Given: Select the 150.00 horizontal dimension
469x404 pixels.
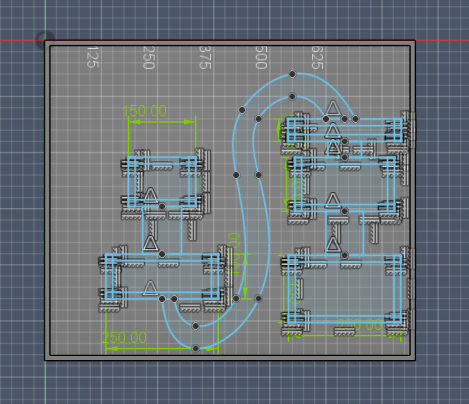Looking at the screenshot, I should click(145, 111).
